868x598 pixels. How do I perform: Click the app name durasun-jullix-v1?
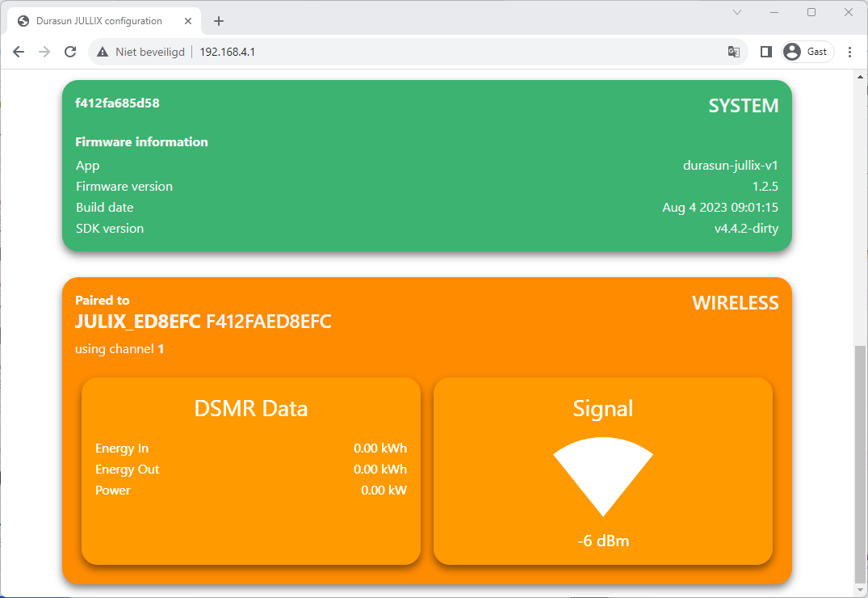731,165
